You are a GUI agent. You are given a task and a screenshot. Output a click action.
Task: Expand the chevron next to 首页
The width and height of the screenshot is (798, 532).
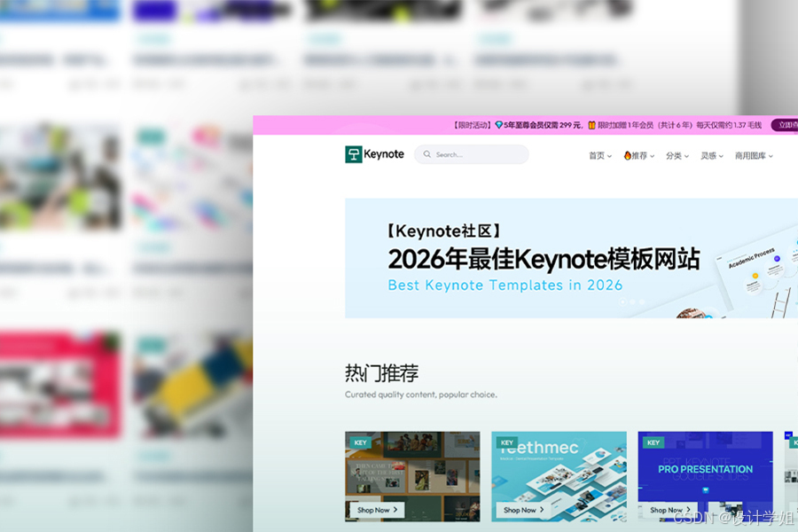tap(609, 156)
